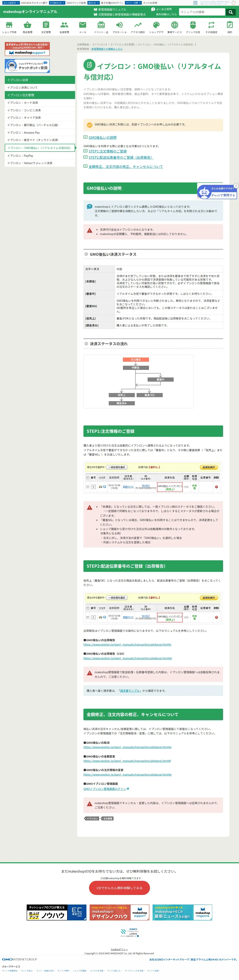Select イプシロン：PayPay in sidebar
This screenshot has height=980, width=239.
(40, 156)
